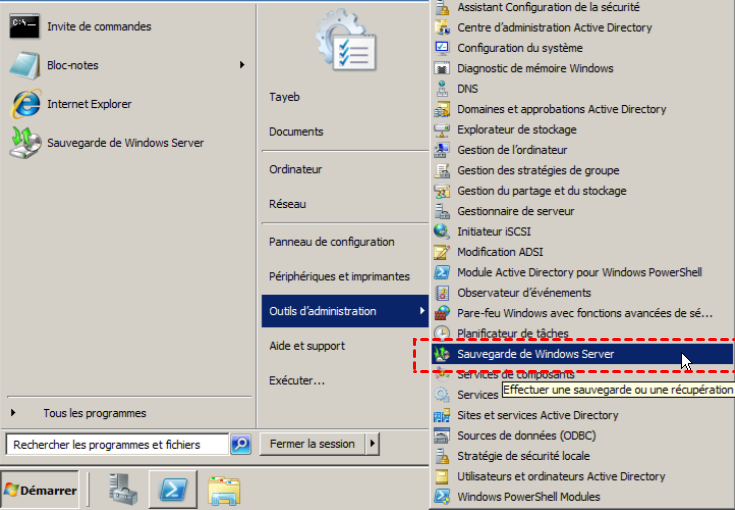Click the DNS icon
The height and width of the screenshot is (510, 735).
(442, 89)
